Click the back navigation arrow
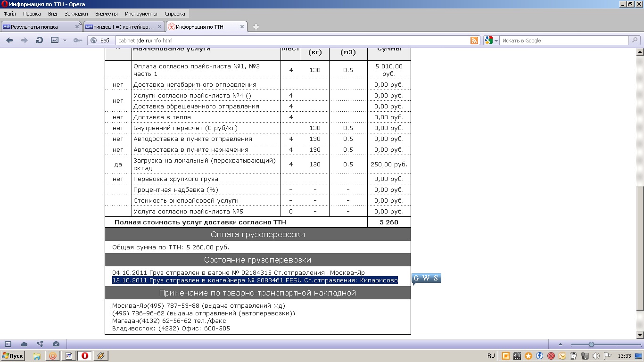This screenshot has width=644, height=362. [9, 41]
